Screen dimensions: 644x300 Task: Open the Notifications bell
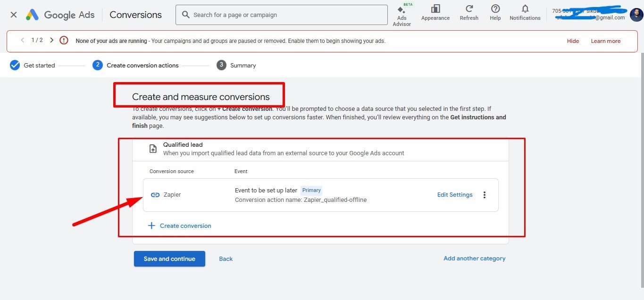coord(525,13)
